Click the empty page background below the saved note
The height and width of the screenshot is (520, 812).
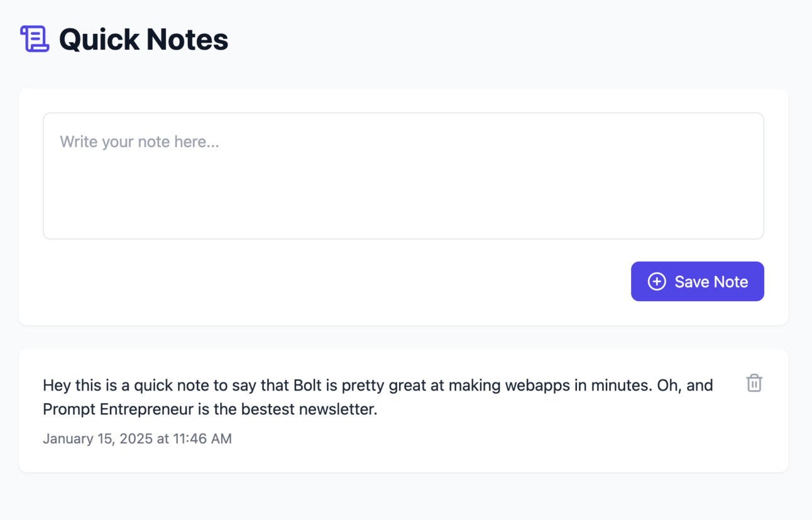pos(403,497)
